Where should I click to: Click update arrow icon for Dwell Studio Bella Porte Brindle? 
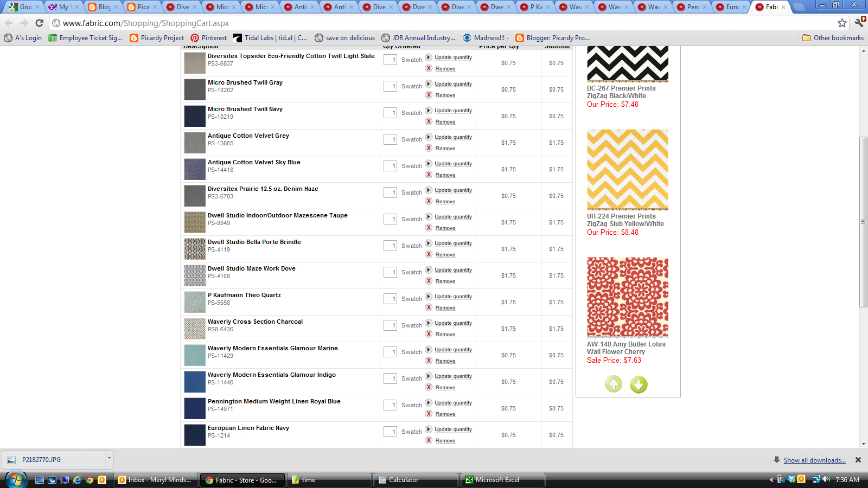(429, 243)
